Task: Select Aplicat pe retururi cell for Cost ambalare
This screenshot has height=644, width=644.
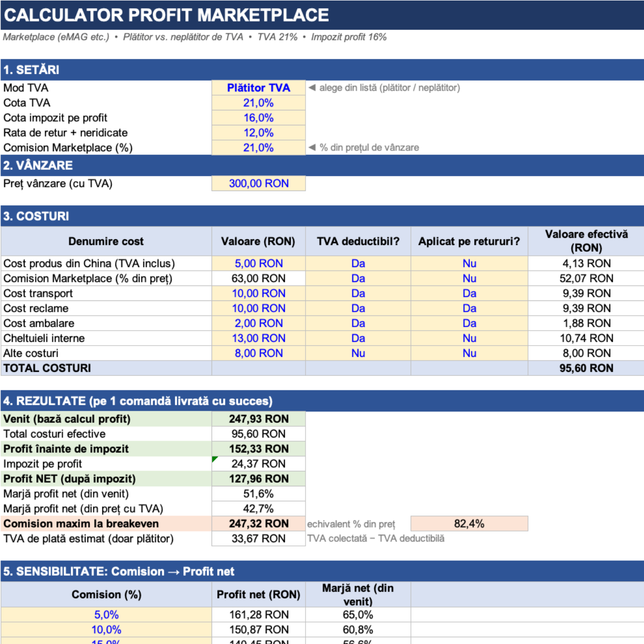Action: (x=469, y=323)
